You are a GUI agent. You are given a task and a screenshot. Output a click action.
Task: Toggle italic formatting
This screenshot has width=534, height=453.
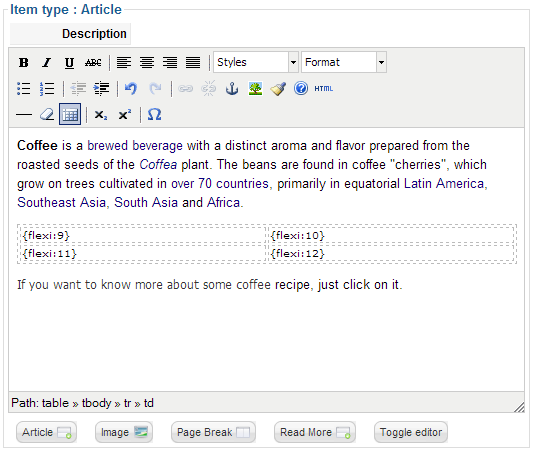(46, 63)
